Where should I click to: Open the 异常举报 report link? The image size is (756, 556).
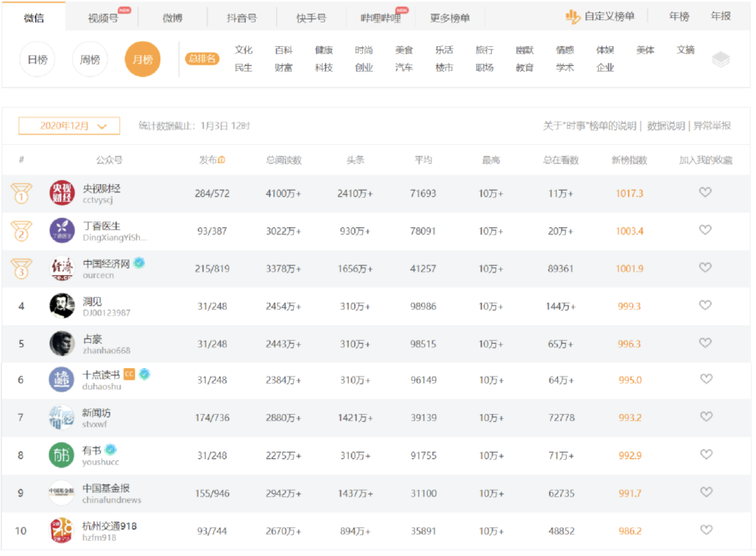tap(712, 126)
